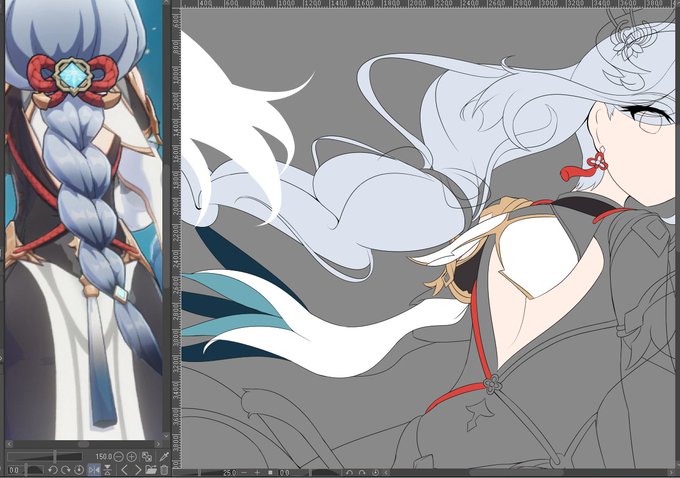The image size is (680, 478).
Task: Reset Sub View image rotation
Action: 79,470
